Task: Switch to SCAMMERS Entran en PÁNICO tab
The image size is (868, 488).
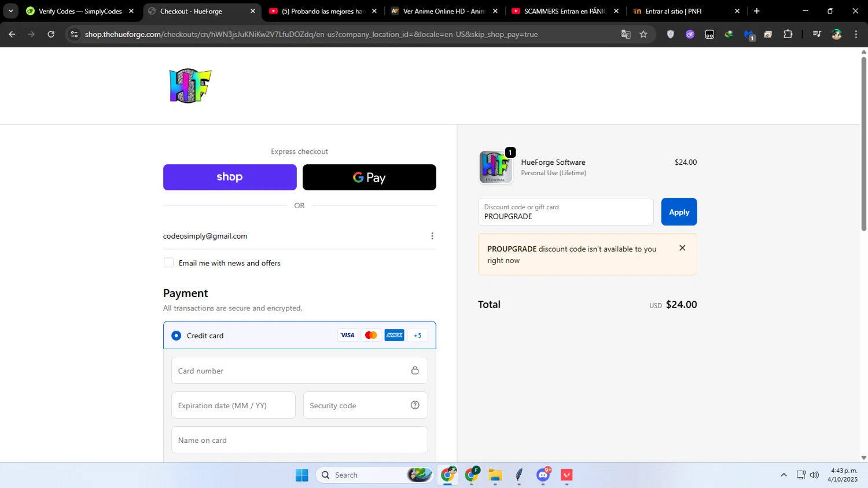Action: coord(565,11)
